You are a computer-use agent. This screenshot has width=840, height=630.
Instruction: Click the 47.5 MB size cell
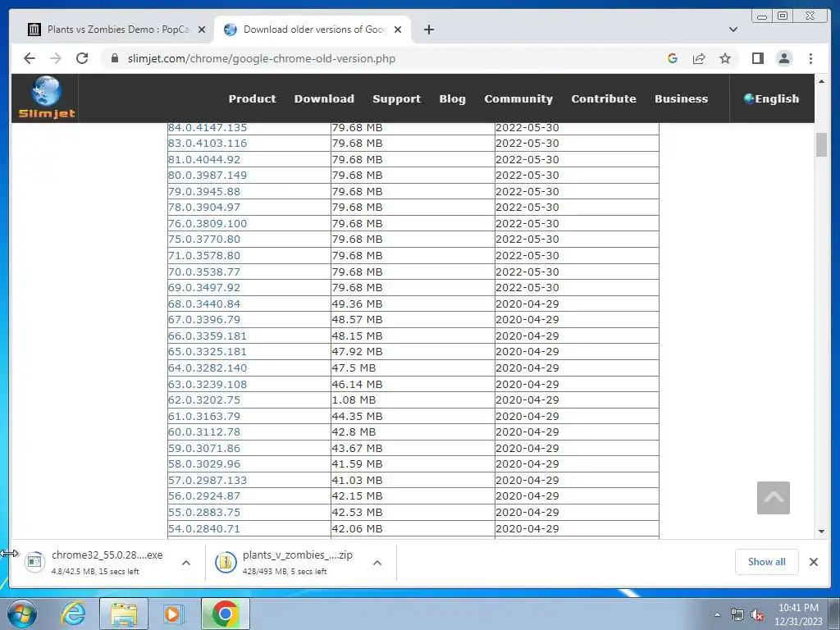pyautogui.click(x=413, y=368)
